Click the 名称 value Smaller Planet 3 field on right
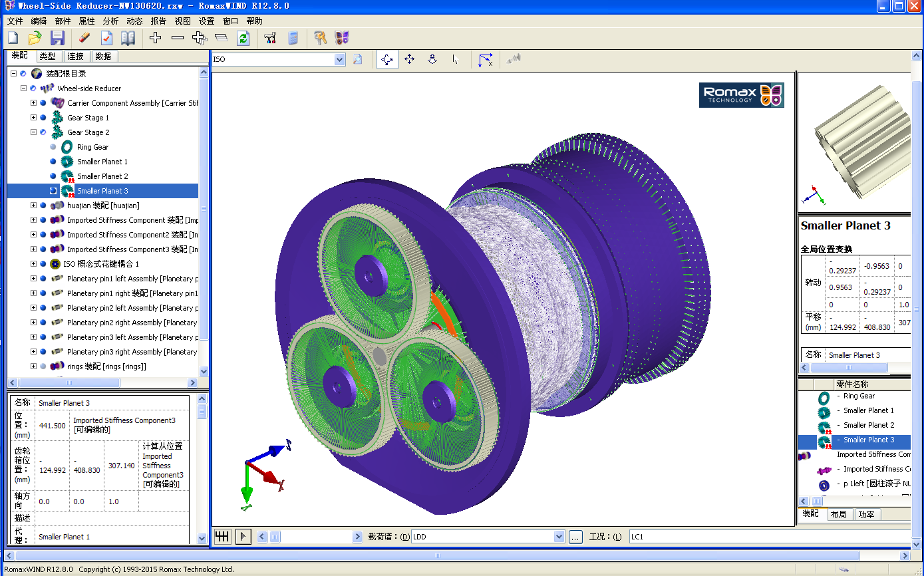The image size is (924, 576). (x=868, y=355)
